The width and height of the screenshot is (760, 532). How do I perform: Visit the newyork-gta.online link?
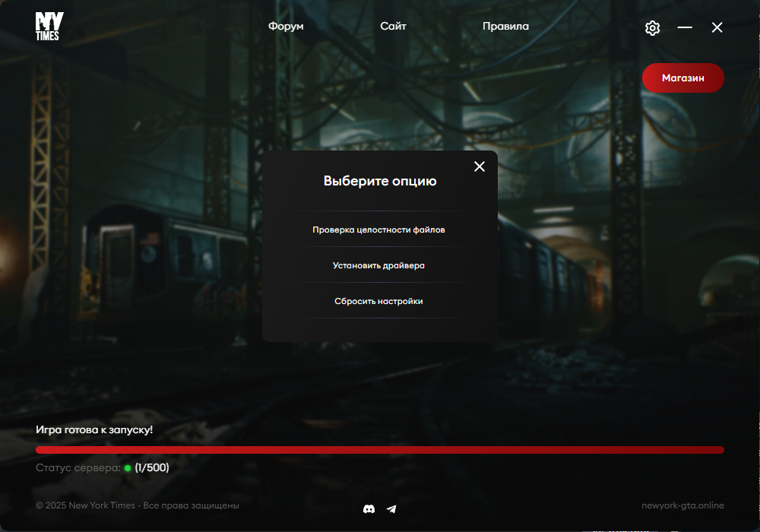[682, 506]
